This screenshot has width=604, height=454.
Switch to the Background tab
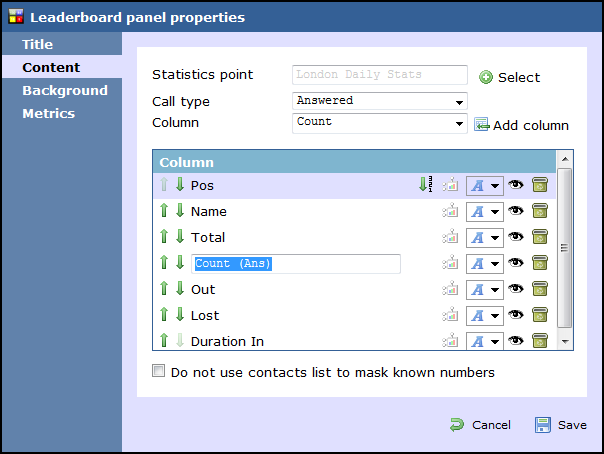(x=65, y=90)
